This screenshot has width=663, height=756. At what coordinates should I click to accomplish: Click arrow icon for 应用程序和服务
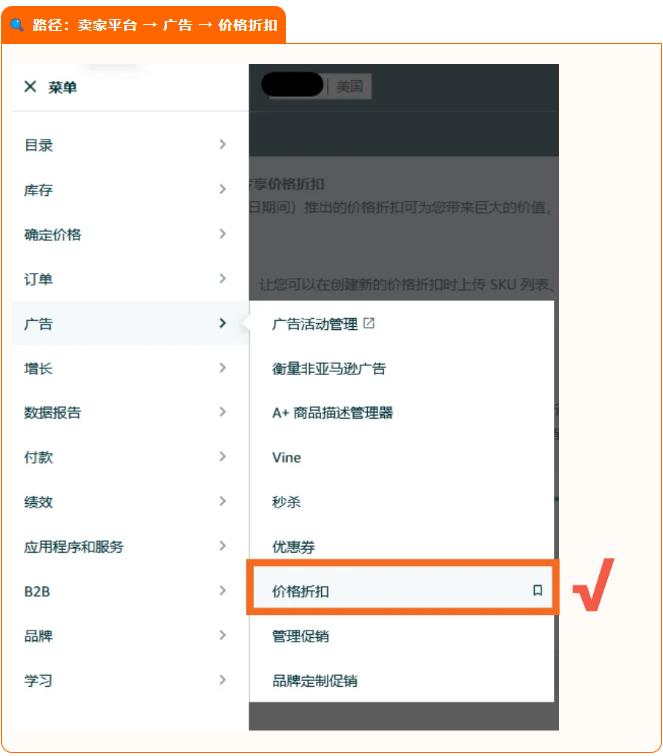pos(222,546)
